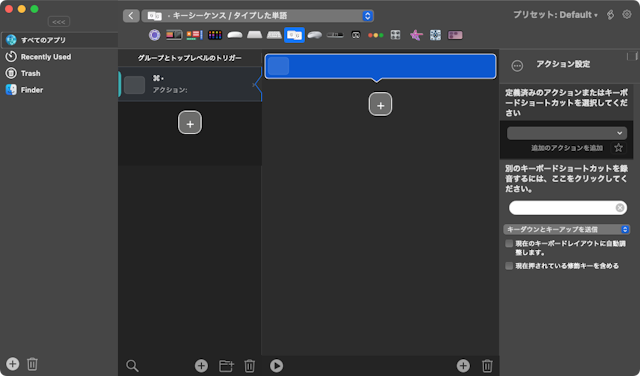
Task: Select the purple floating menu trigger icon
Action: pos(455,35)
